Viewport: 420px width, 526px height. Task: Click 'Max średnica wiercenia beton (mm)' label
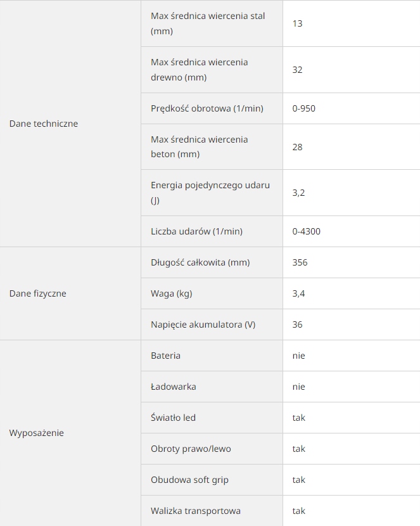point(199,147)
